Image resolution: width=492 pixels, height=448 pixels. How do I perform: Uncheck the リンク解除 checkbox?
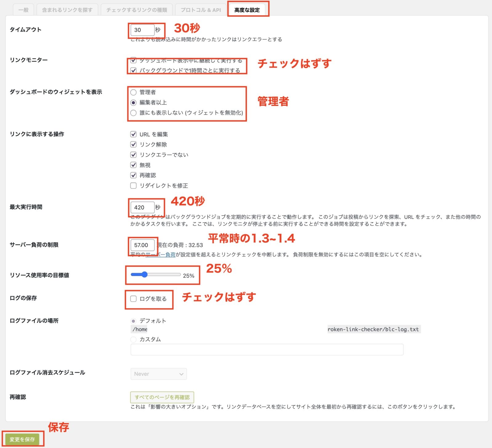click(x=133, y=144)
